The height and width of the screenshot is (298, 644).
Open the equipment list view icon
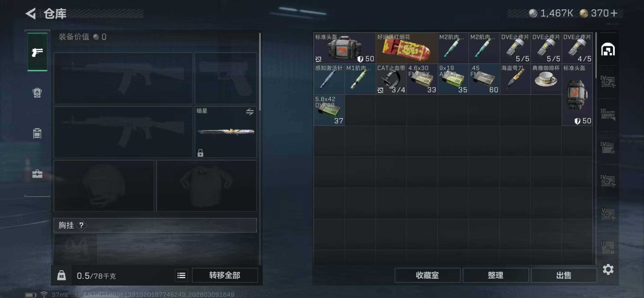click(x=181, y=275)
